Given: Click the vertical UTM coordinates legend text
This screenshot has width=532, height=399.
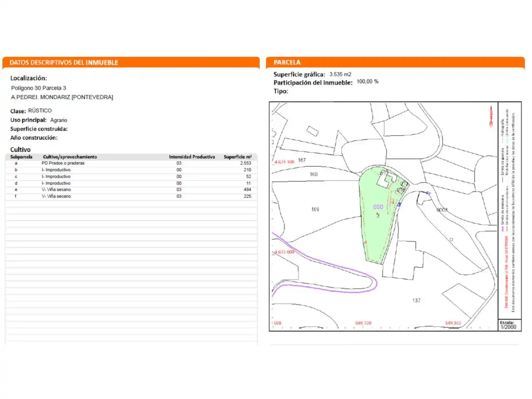Looking at the screenshot, I should point(507,272).
